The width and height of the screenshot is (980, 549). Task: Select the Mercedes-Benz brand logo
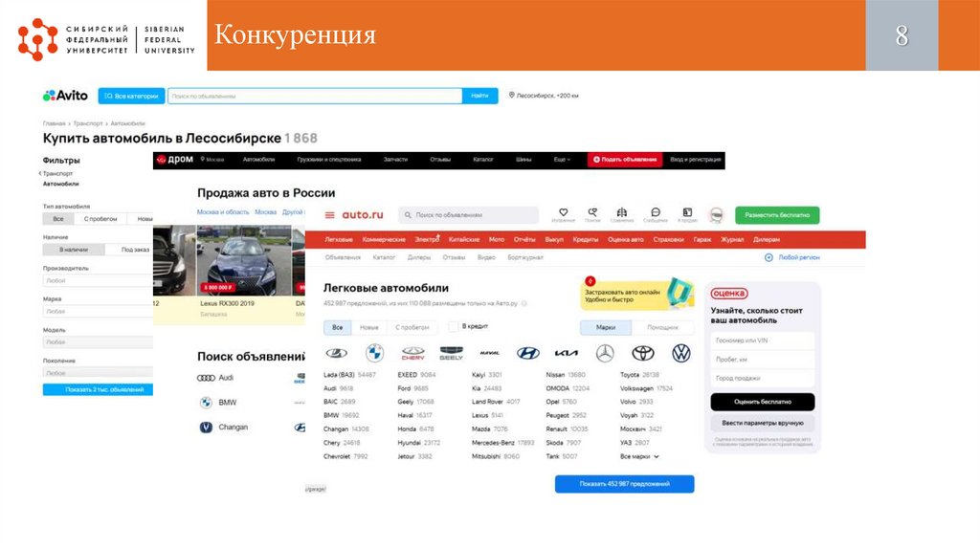(605, 354)
